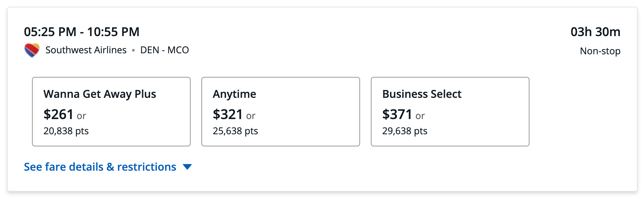Choose the 29,638 pts option
The width and height of the screenshot is (644, 199).
click(x=405, y=131)
